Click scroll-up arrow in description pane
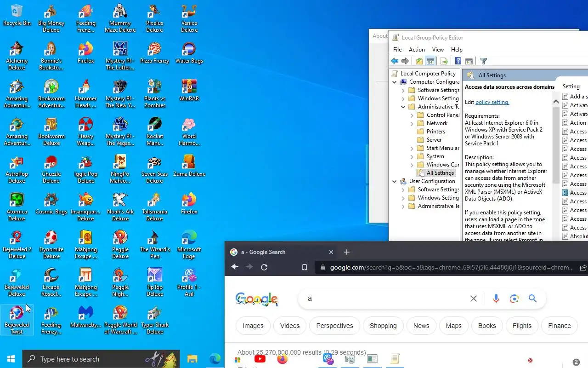This screenshot has height=368, width=588. [x=556, y=101]
